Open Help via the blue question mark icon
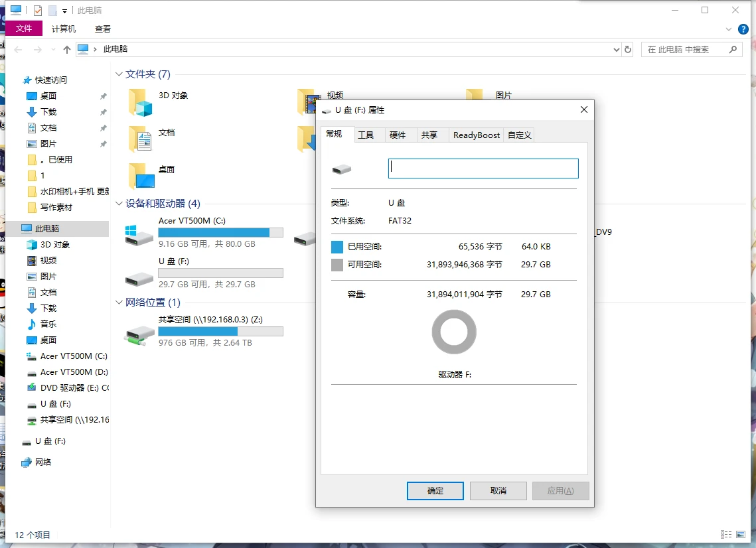756x548 pixels. click(743, 29)
